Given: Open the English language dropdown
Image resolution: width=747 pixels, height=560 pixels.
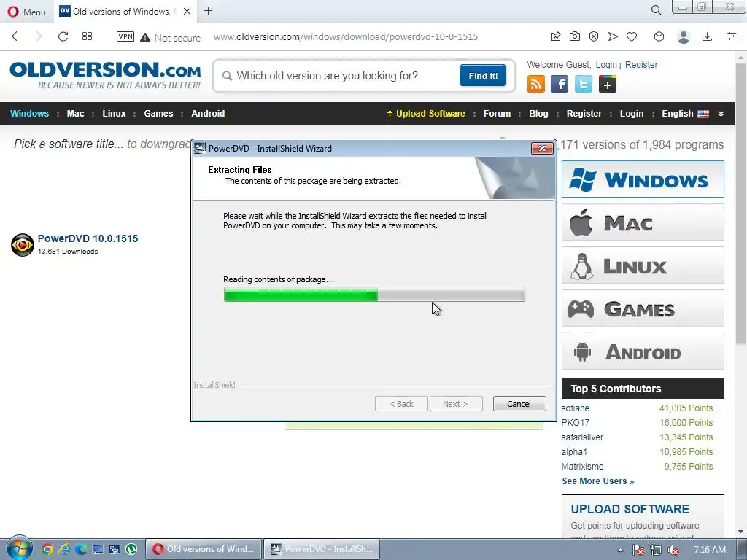Looking at the screenshot, I should [x=685, y=113].
